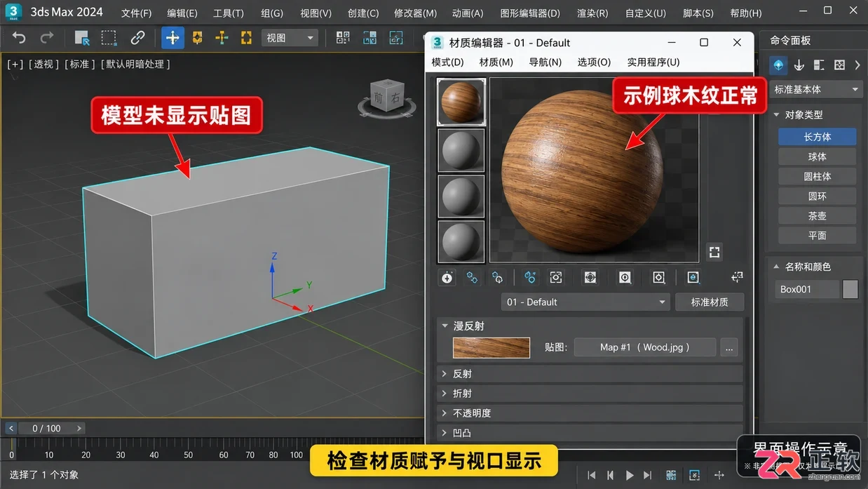Select the bottom gray sample sphere slot
The image size is (868, 489).
(461, 242)
